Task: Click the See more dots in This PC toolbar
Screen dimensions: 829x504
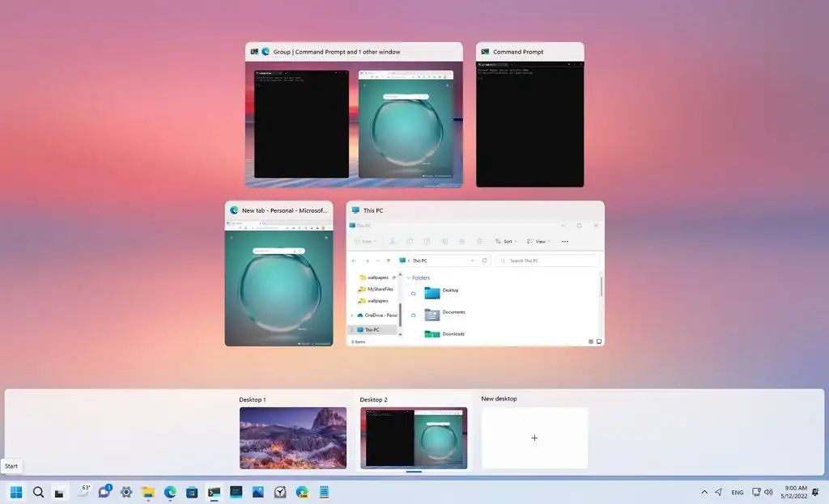Action: pyautogui.click(x=565, y=241)
